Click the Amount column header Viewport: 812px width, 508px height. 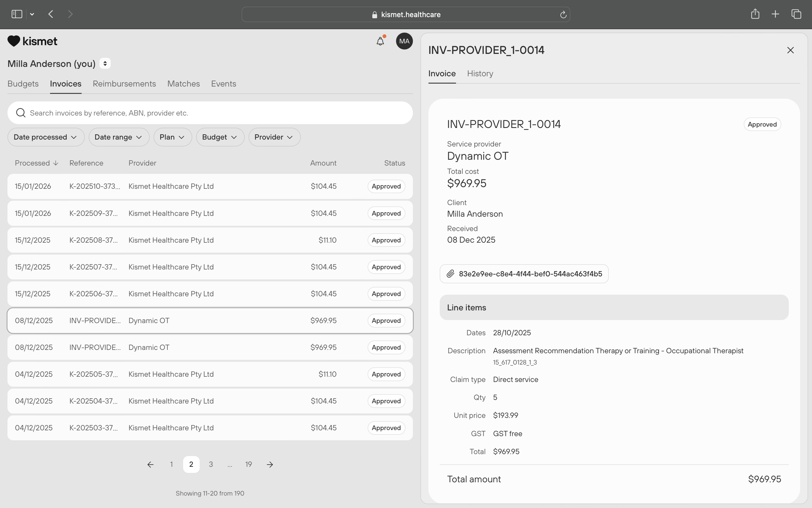point(323,163)
